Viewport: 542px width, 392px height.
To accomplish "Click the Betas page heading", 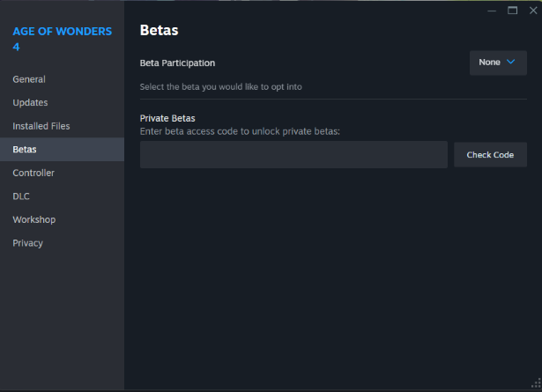I will [x=160, y=31].
